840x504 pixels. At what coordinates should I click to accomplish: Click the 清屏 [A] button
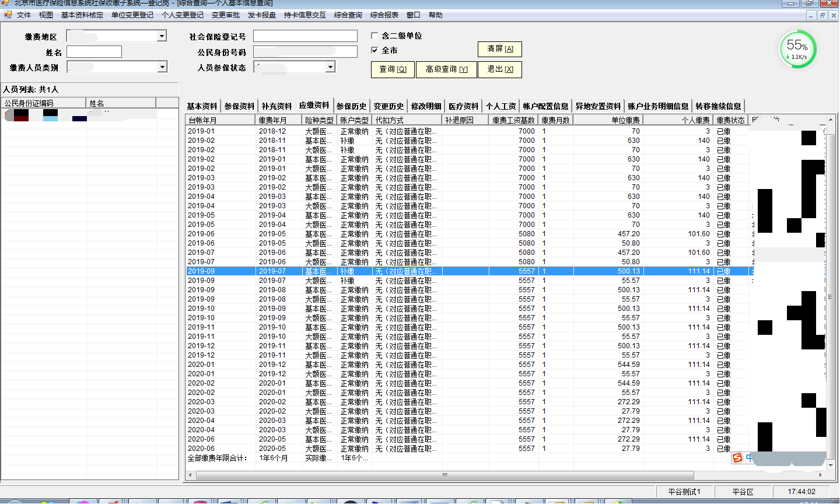tap(500, 49)
